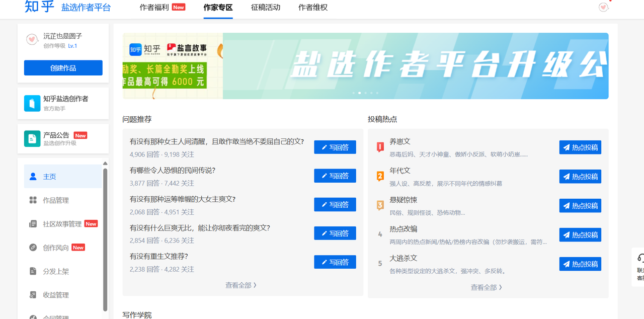Open the 养崽文 hot topic title
This screenshot has width=644, height=319.
tap(400, 142)
